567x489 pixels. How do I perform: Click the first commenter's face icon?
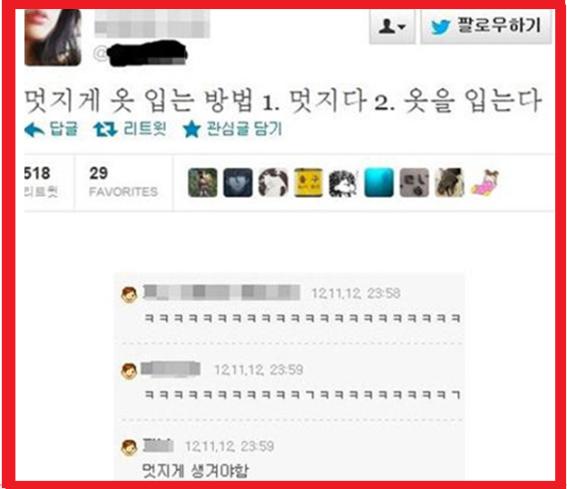129,295
